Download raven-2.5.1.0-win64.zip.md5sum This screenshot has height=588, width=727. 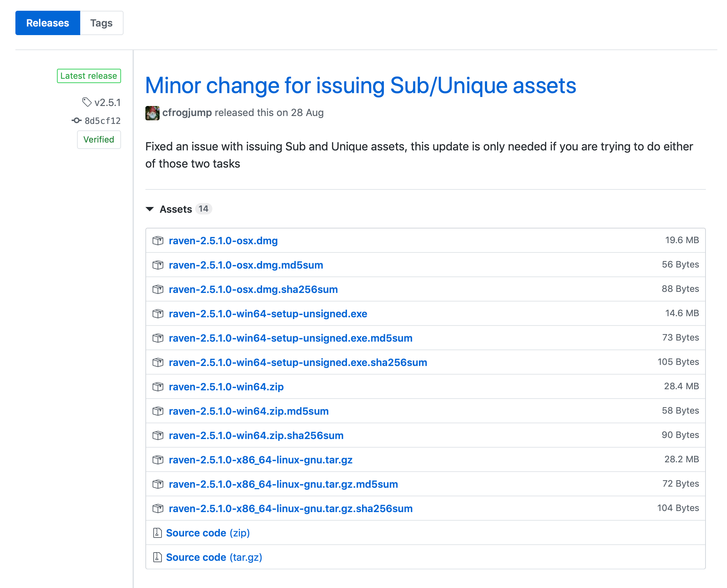coord(249,411)
